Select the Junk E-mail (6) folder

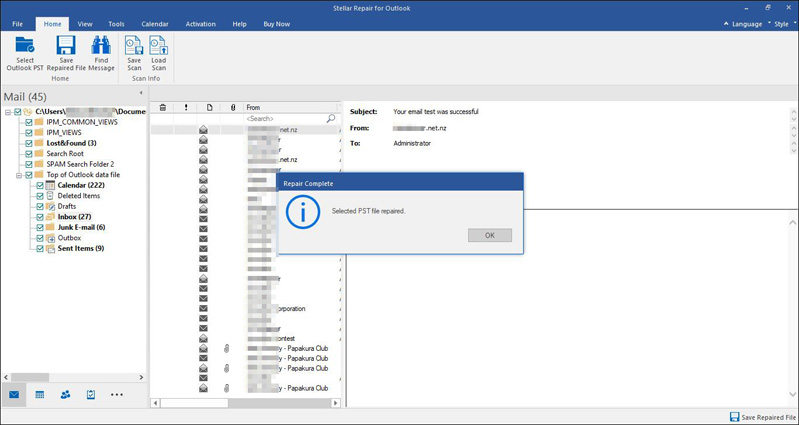[82, 227]
